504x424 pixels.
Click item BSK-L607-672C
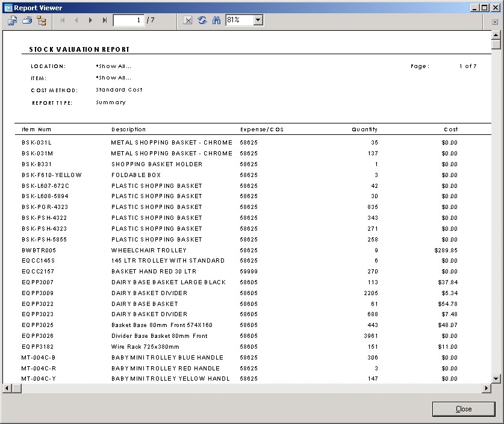point(45,186)
